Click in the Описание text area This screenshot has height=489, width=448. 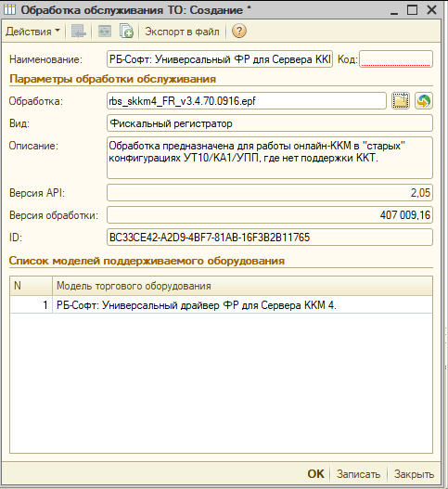pos(270,158)
